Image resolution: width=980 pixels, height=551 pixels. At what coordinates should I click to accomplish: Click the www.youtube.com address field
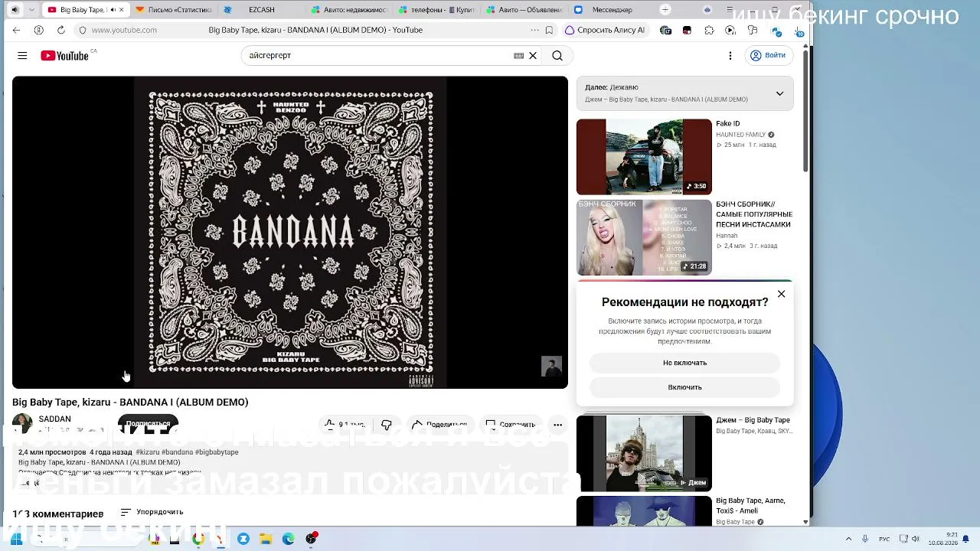[124, 30]
